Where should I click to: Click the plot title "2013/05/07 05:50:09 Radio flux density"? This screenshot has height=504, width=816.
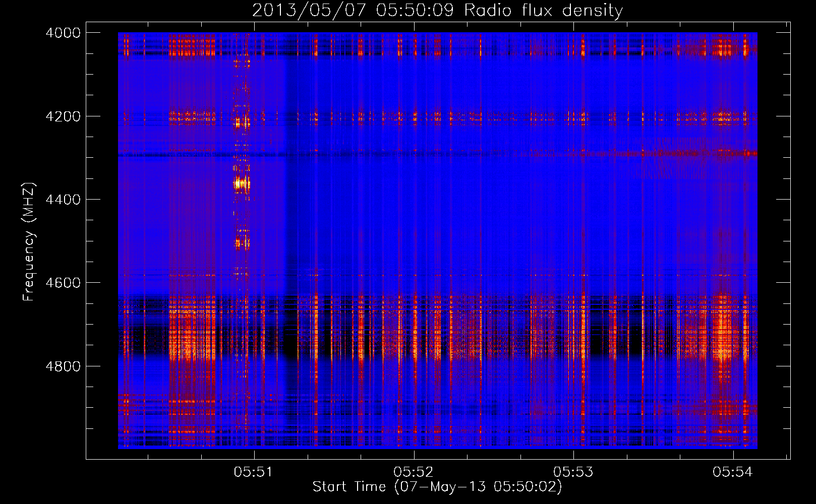[437, 10]
